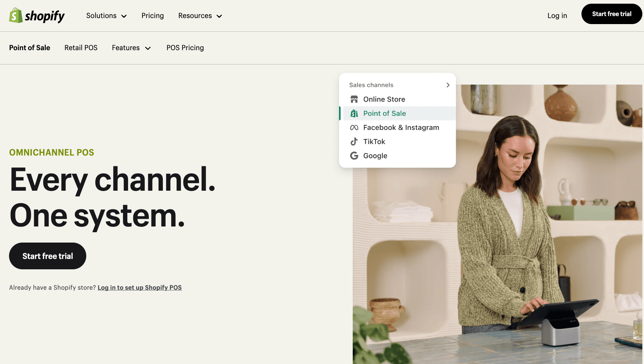Open the Online Store sales channel
This screenshot has width=644, height=364.
point(384,99)
